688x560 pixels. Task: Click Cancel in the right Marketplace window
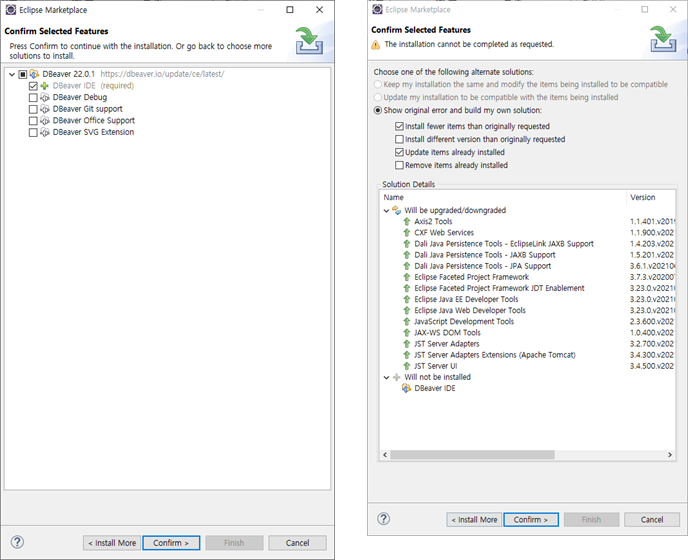click(x=652, y=520)
